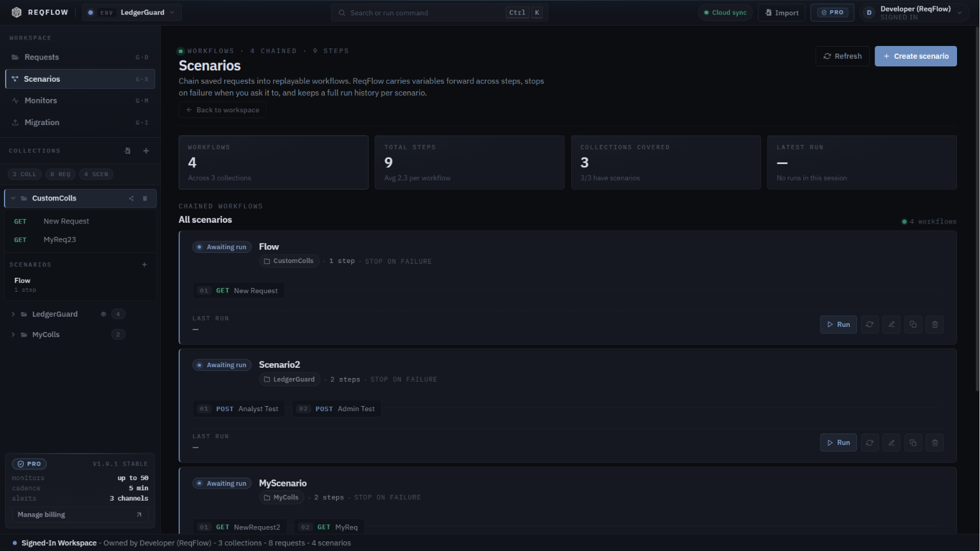Image resolution: width=980 pixels, height=551 pixels.
Task: Click the CustomColls folder icon in sidebar
Action: tap(24, 199)
